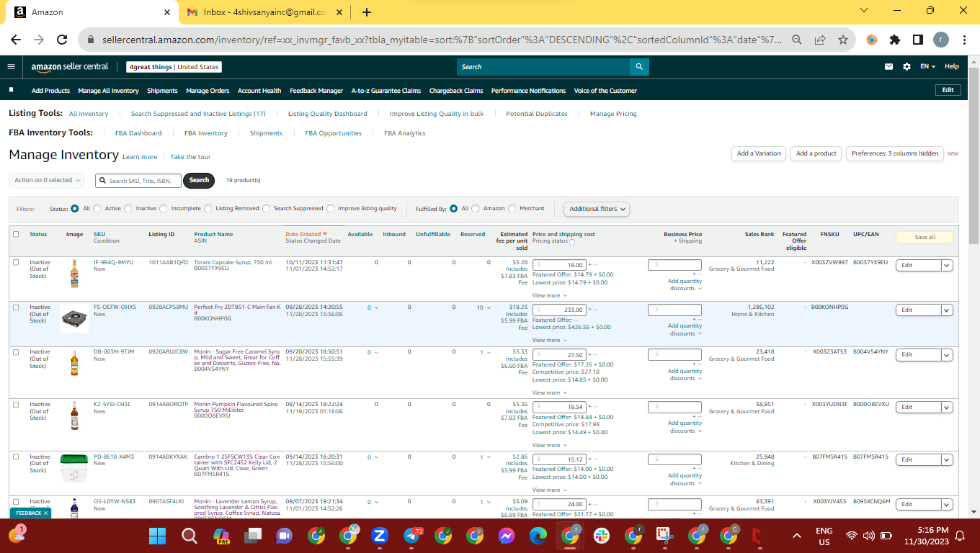Click the Torani price field showing 19.00
Image resolution: width=980 pixels, height=553 pixels.
pos(559,265)
